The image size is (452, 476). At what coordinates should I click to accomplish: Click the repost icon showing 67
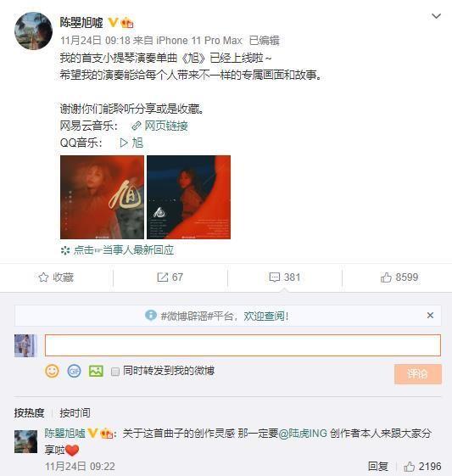coord(162,277)
